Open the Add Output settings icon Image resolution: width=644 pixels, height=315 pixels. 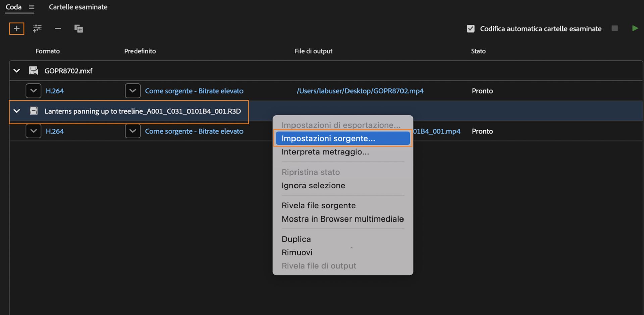37,28
